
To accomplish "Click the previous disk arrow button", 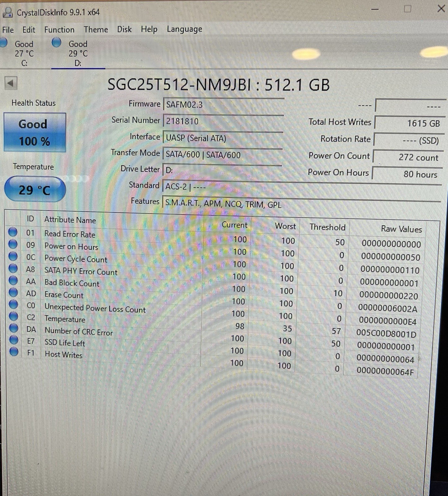I will point(11,83).
